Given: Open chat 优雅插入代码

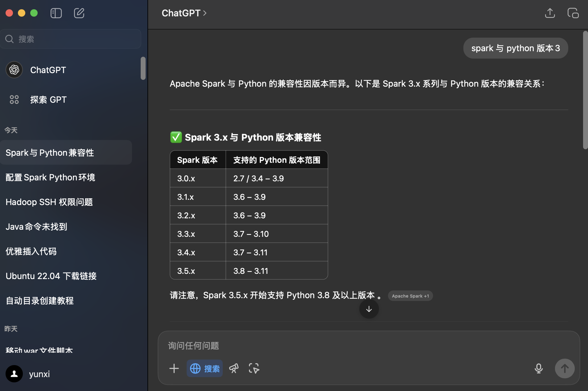Looking at the screenshot, I should pos(66,251).
